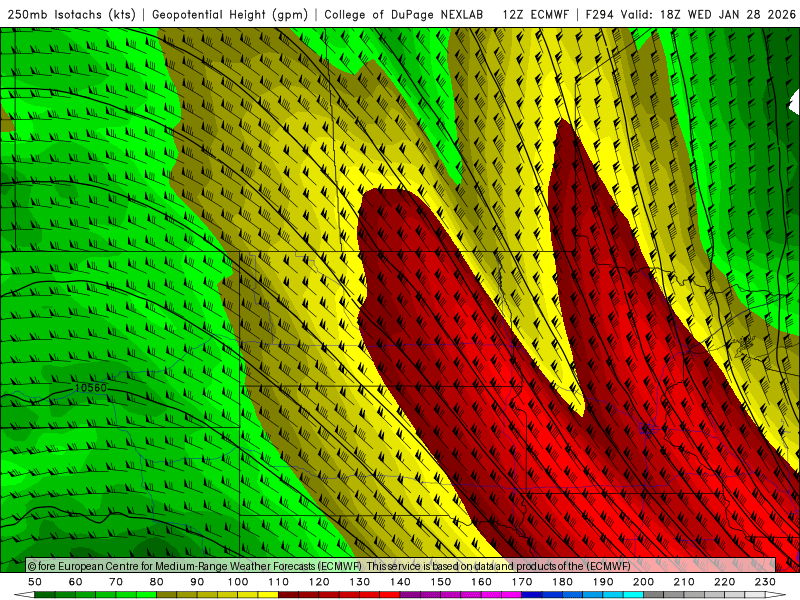Viewport: 800px width, 600px height.
Task: Click the 190 label on the color scale
Action: pyautogui.click(x=603, y=582)
